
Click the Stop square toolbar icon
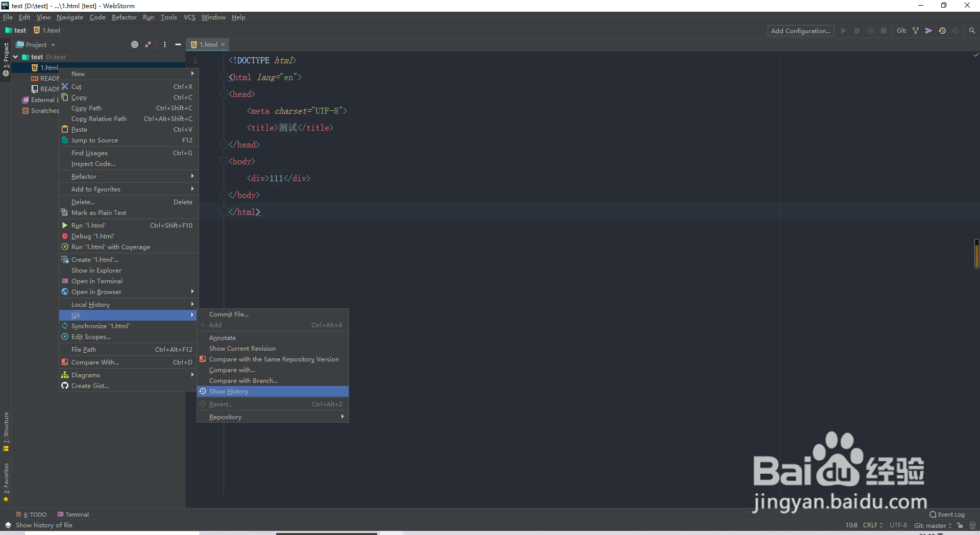coord(884,31)
